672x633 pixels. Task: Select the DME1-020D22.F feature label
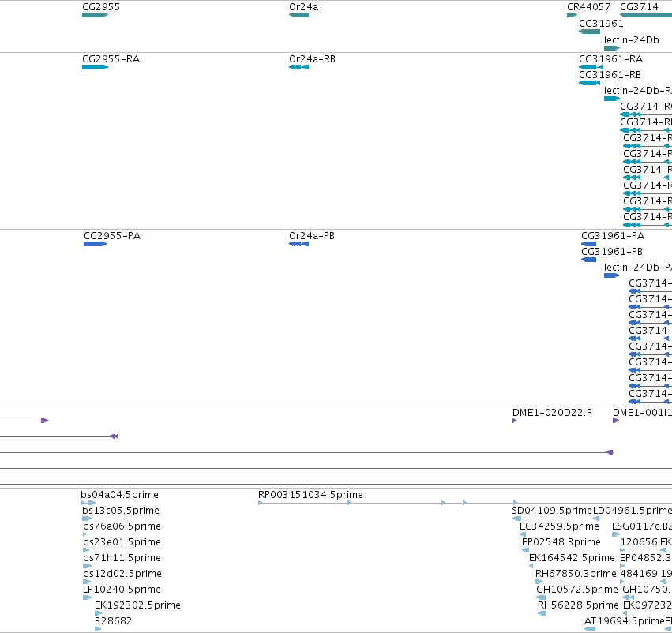coord(551,413)
